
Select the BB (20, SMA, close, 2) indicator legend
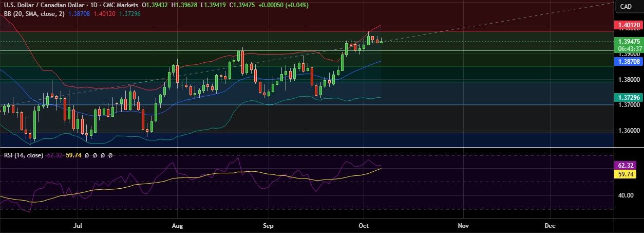tap(35, 13)
